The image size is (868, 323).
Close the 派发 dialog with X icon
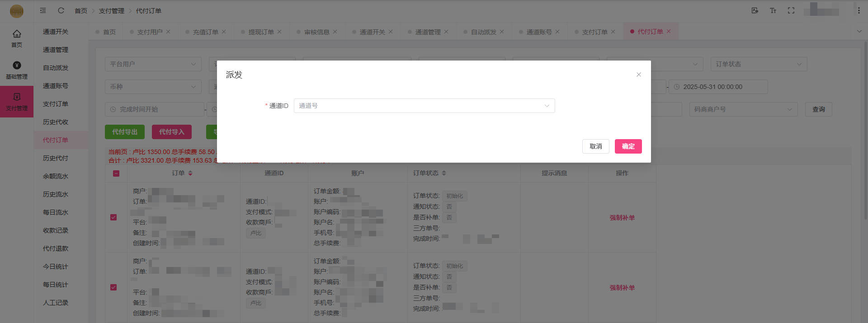pos(638,75)
